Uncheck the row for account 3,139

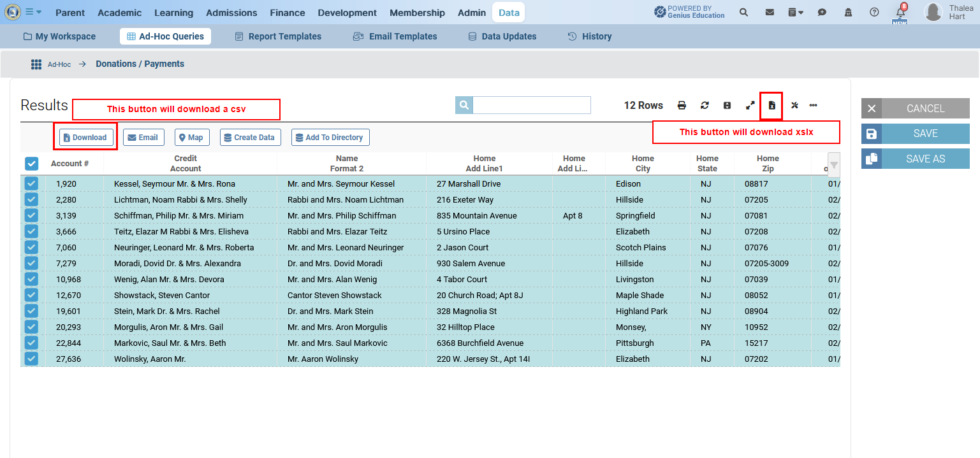pos(31,215)
